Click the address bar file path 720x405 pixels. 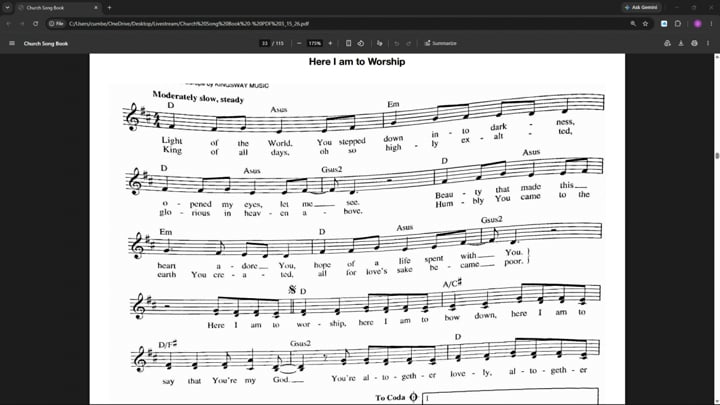point(189,23)
